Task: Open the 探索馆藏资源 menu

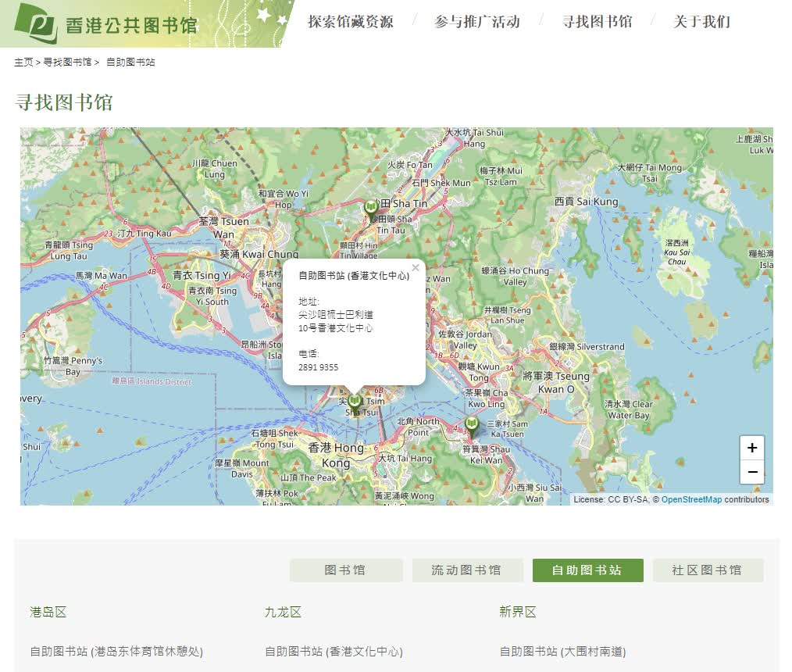Action: click(350, 22)
